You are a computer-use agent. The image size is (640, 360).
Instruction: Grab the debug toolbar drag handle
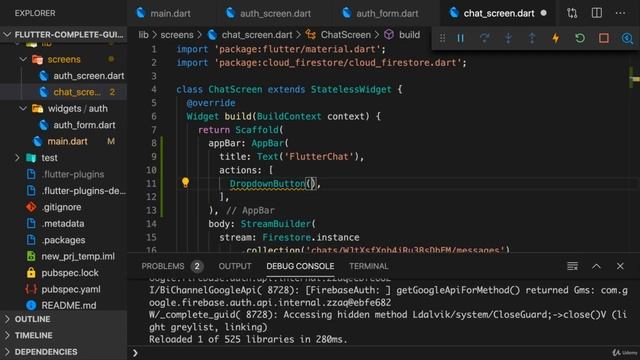pos(442,38)
